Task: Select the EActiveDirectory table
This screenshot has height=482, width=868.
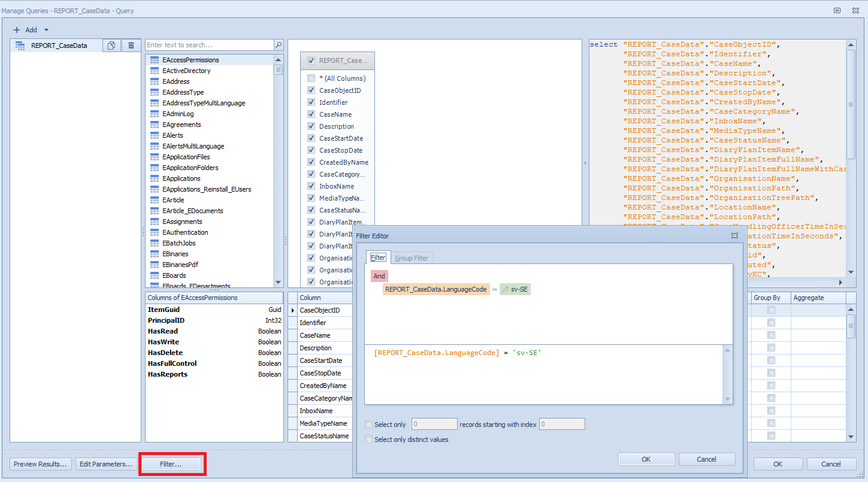Action: coord(185,71)
